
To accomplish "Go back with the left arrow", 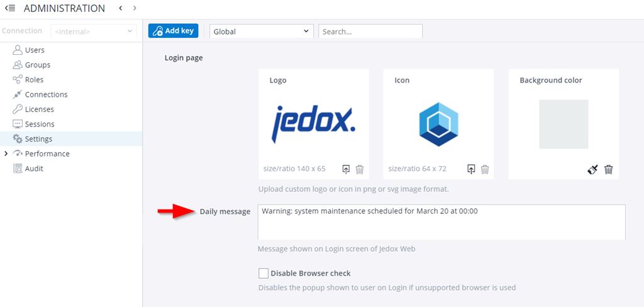I will click(120, 8).
